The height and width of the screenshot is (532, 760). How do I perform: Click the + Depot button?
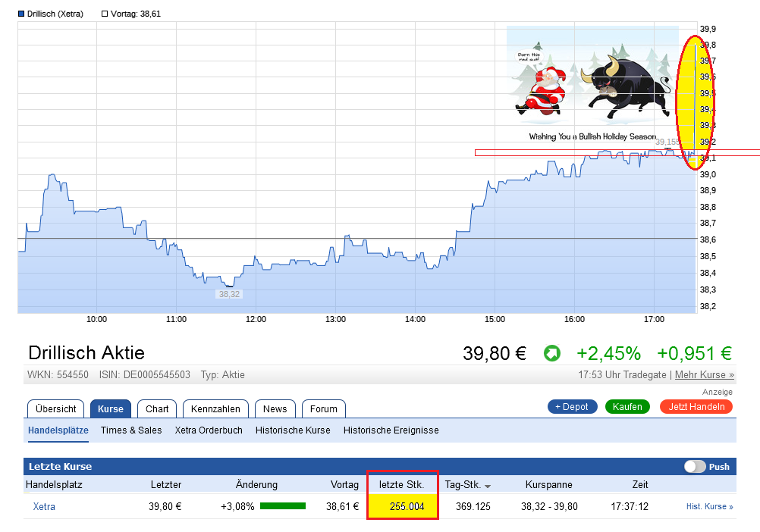click(x=572, y=407)
